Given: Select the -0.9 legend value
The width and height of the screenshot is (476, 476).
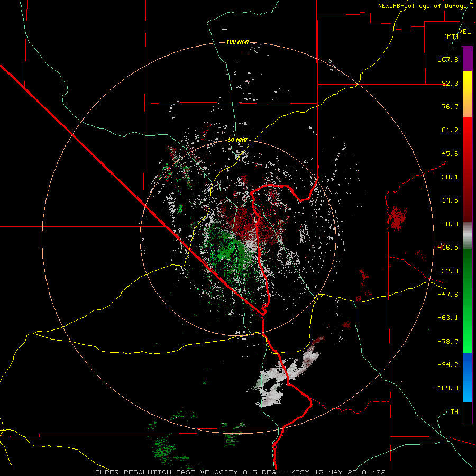Looking at the screenshot, I should [450, 224].
